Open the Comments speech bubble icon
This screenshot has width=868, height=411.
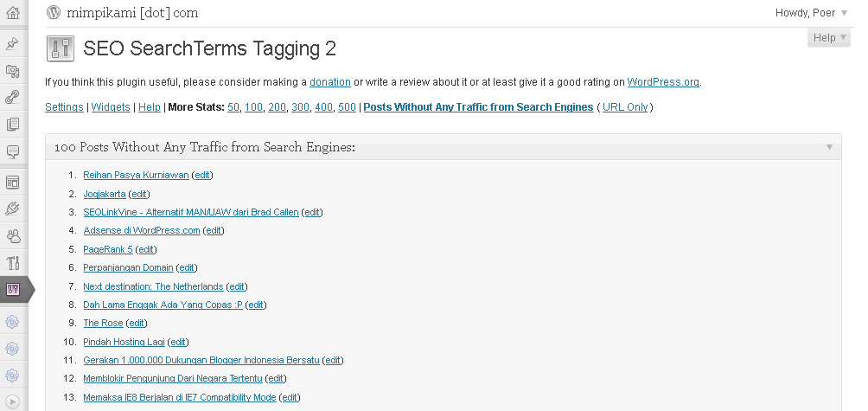(x=12, y=151)
